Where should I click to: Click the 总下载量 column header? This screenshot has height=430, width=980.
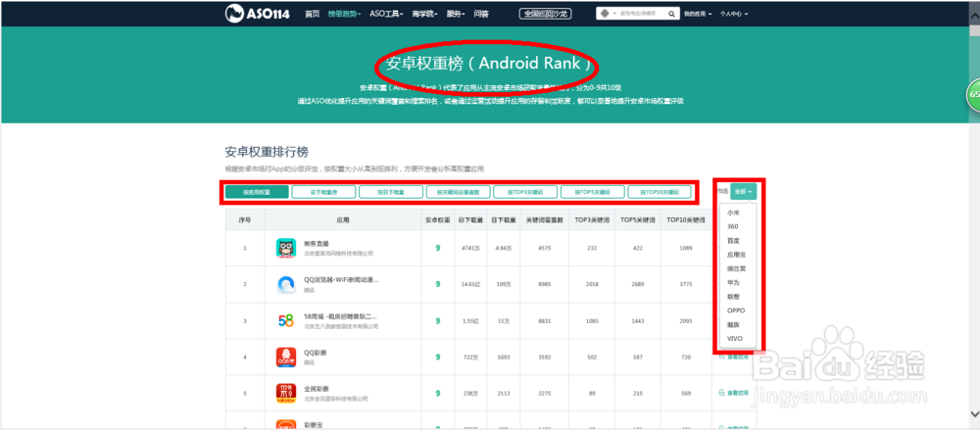tap(469, 220)
